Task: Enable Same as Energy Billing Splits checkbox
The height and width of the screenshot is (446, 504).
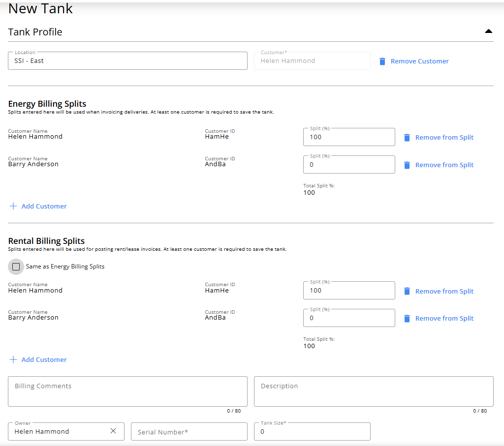Action: pos(16,267)
